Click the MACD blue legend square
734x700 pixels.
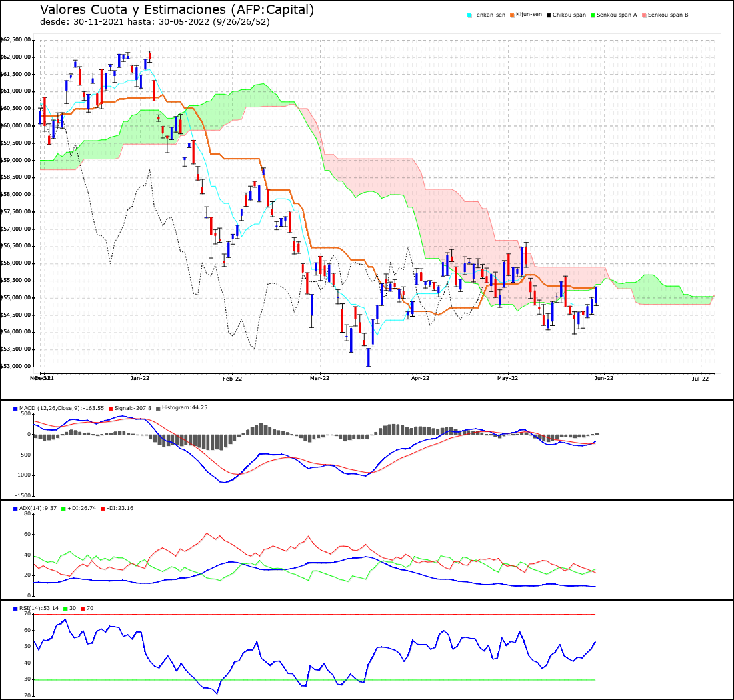15,408
